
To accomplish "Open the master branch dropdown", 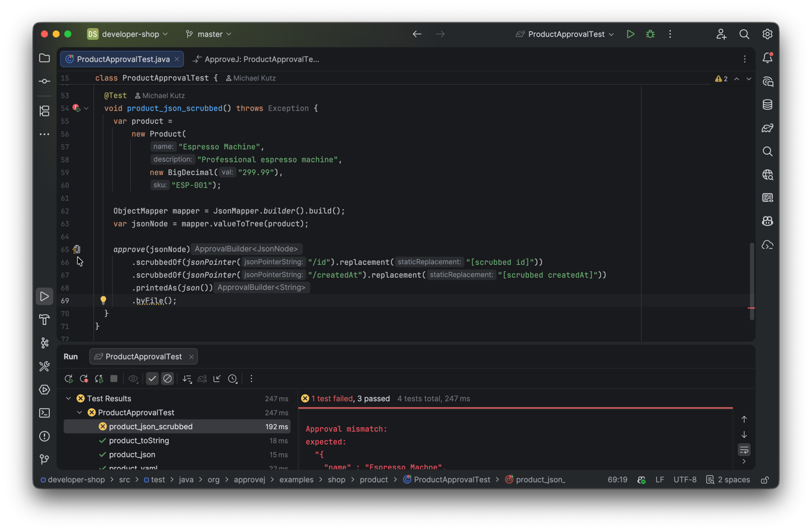I will [209, 34].
